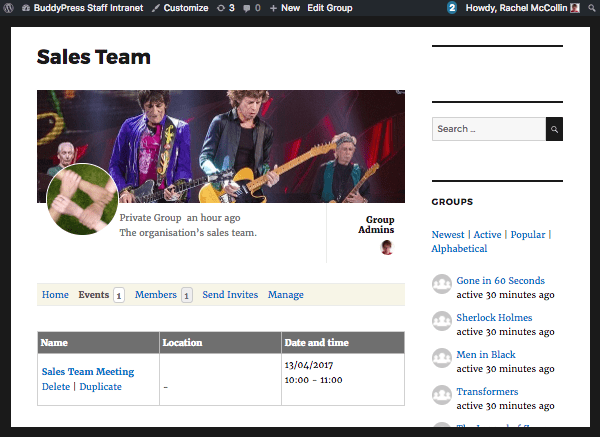Screen dimensions: 600x437
Task: Sort groups by Newest
Action: point(448,235)
